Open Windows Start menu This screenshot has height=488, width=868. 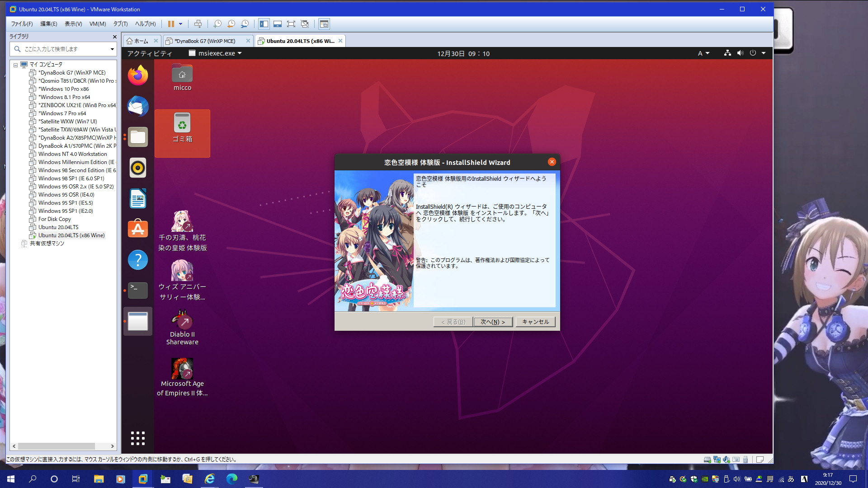point(11,479)
